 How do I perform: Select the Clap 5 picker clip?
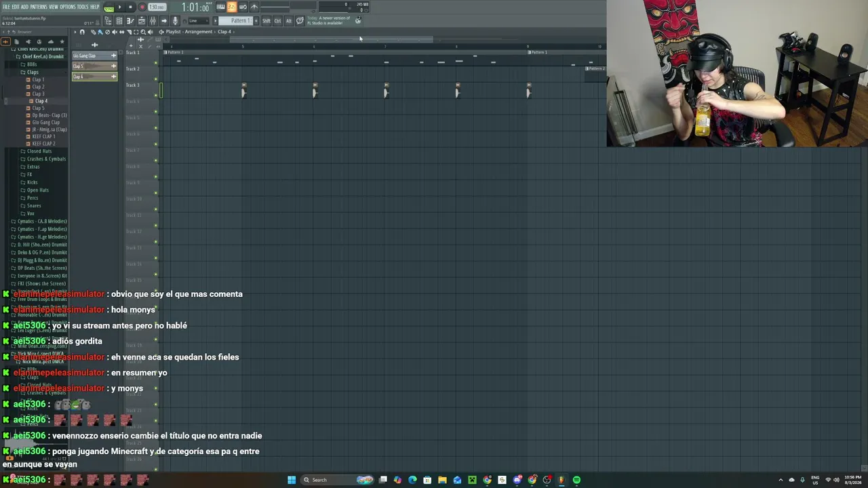pos(94,66)
